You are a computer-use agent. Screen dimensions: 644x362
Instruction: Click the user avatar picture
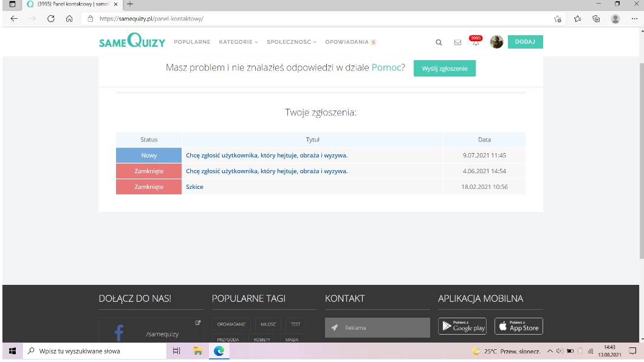(x=496, y=42)
